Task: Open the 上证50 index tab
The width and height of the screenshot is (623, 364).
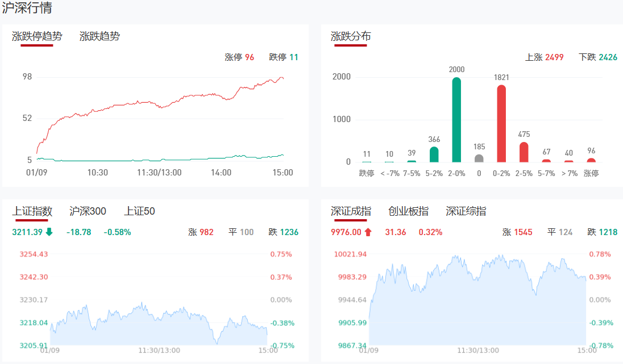Action: pos(139,211)
